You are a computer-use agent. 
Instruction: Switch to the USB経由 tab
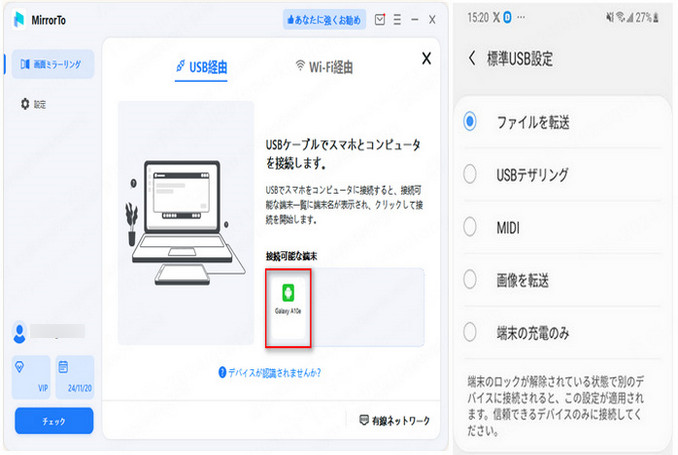(201, 67)
